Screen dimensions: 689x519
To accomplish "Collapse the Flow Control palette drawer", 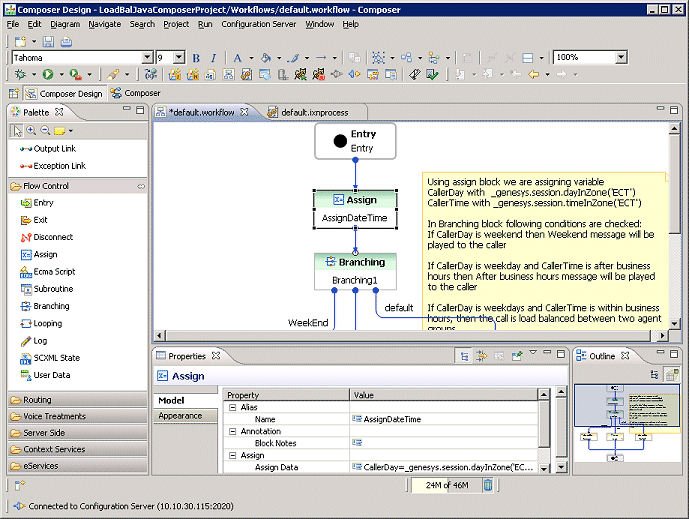I will pyautogui.click(x=77, y=186).
